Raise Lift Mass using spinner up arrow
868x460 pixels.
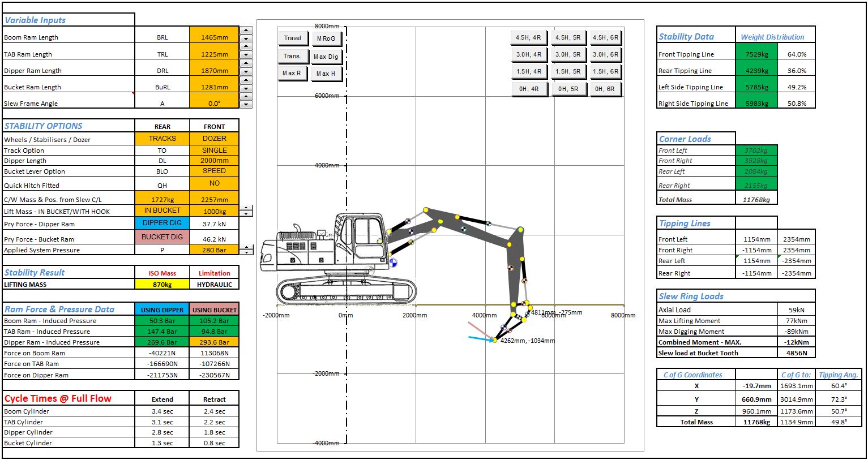point(246,208)
